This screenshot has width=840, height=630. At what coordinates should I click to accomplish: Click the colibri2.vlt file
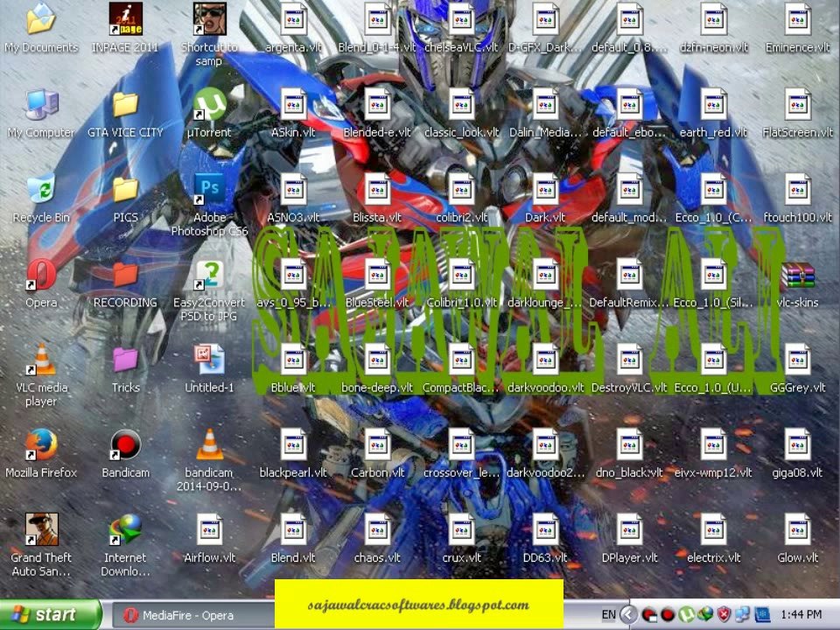[x=462, y=189]
